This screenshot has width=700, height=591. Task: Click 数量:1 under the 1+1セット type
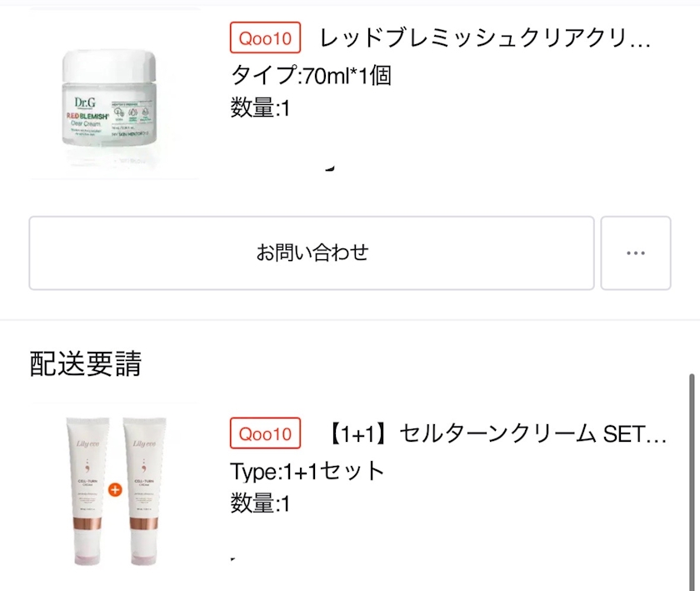[260, 503]
